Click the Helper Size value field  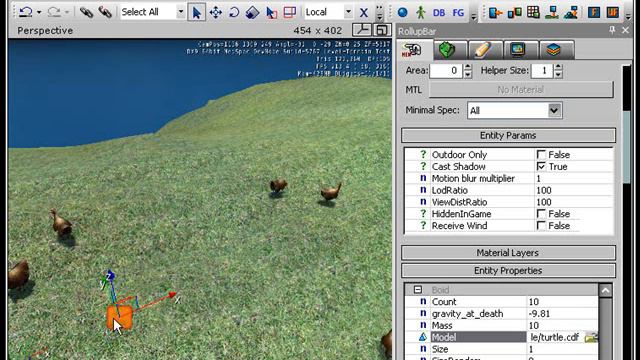[542, 71]
